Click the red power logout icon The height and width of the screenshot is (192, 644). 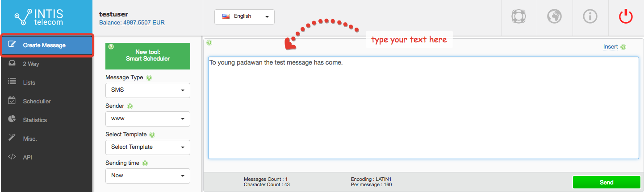point(626,16)
